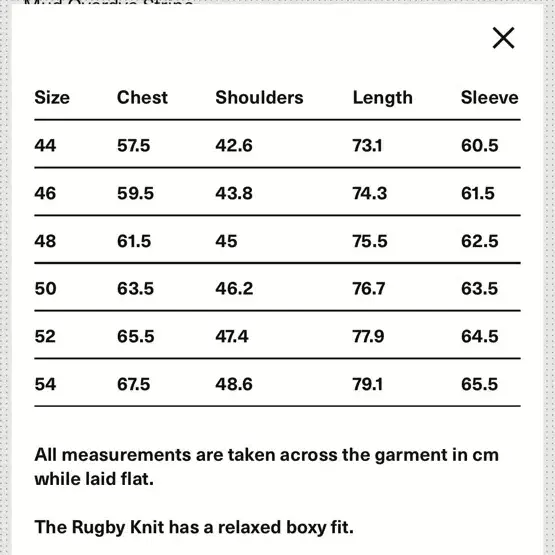Select the size 52 row label
Screen dimensions: 555x555
click(45, 336)
